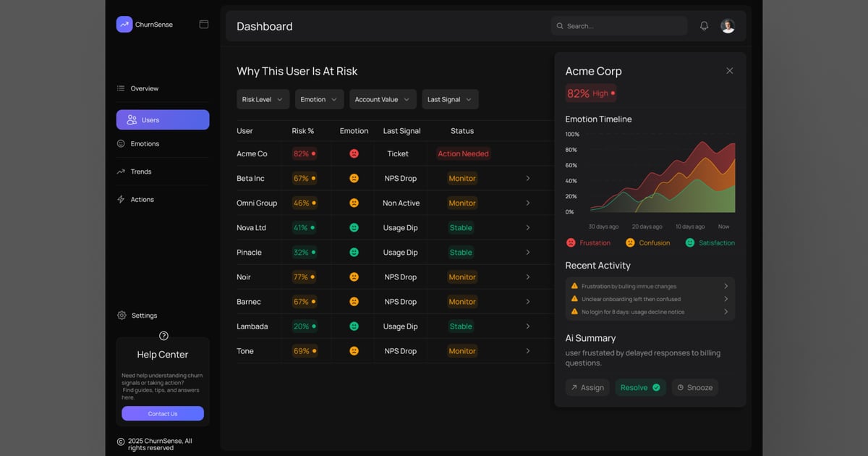Select Users in sidebar
The height and width of the screenshot is (456, 868).
163,119
